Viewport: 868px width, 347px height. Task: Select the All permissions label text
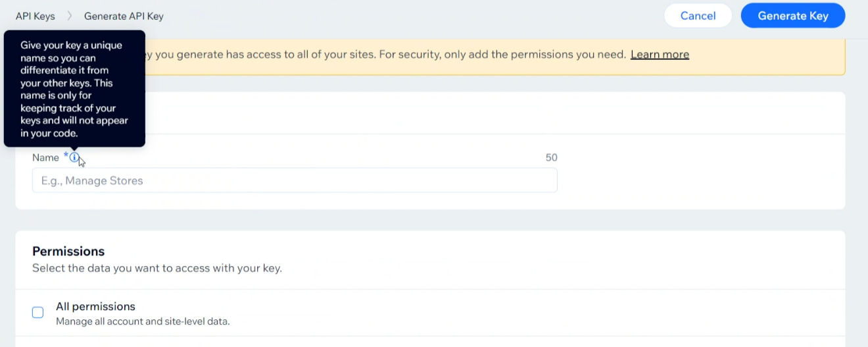95,306
